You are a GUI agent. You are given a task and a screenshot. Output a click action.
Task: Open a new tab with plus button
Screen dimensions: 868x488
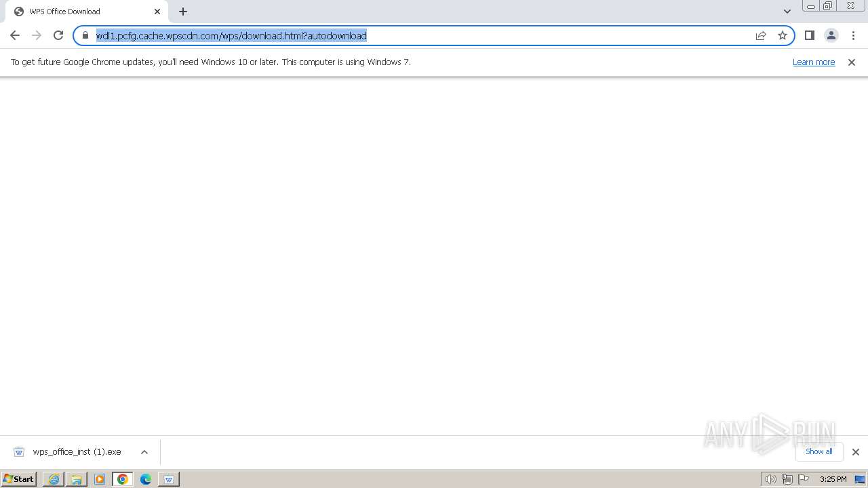183,12
